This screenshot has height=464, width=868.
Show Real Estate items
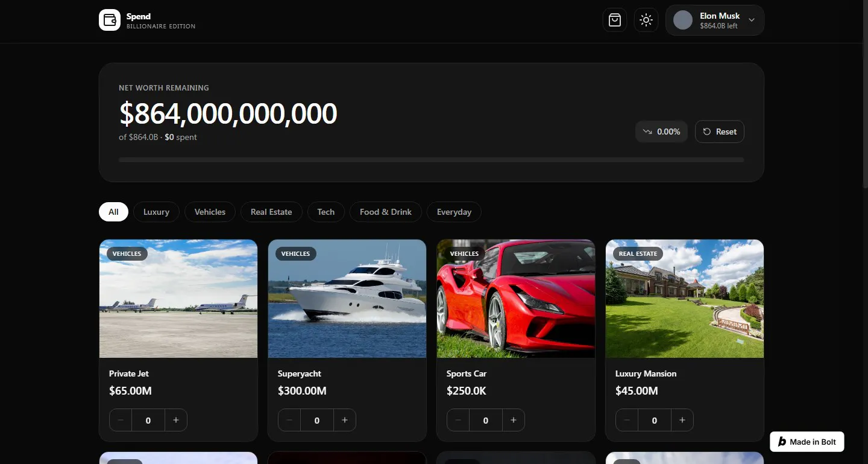coord(271,212)
